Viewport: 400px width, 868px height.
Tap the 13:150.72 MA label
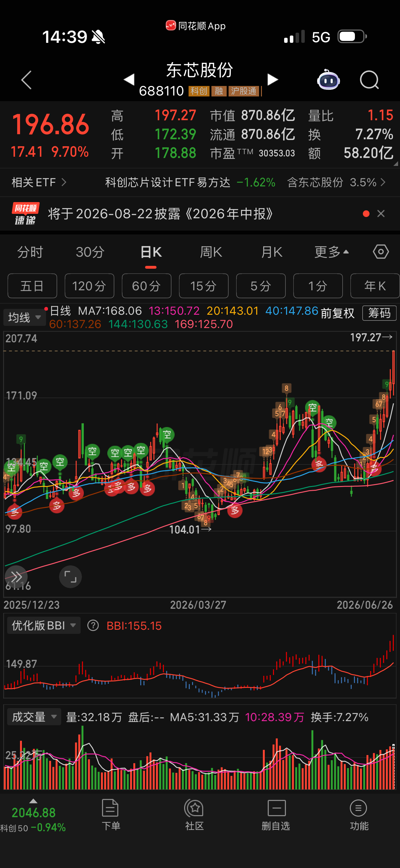click(x=174, y=311)
